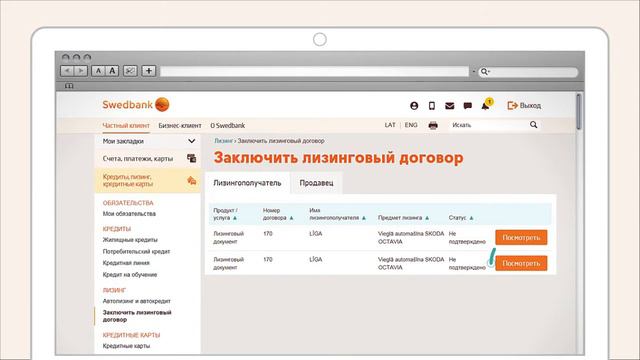Click the Swedbank logo
640x360 pixels.
[136, 105]
